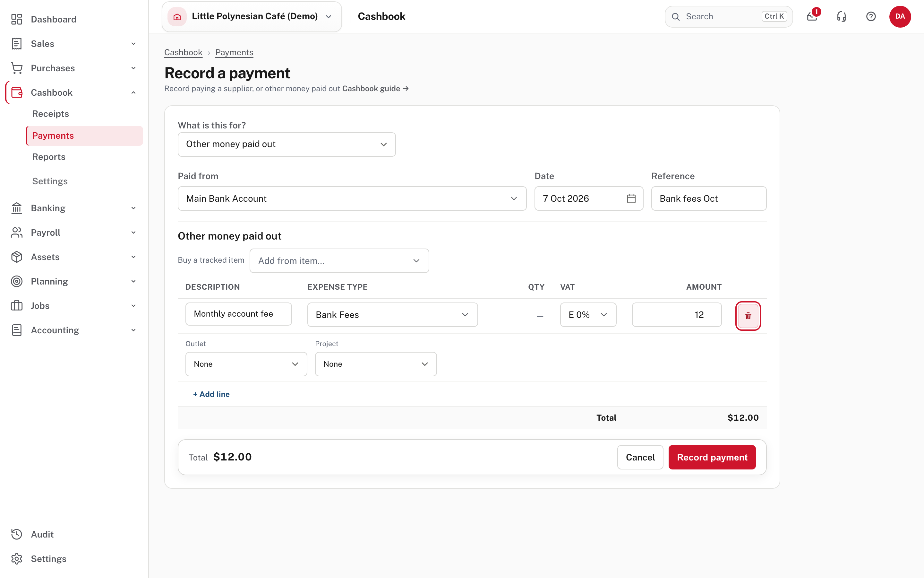Open the 'What is this for?' dropdown
924x578 pixels.
click(287, 144)
